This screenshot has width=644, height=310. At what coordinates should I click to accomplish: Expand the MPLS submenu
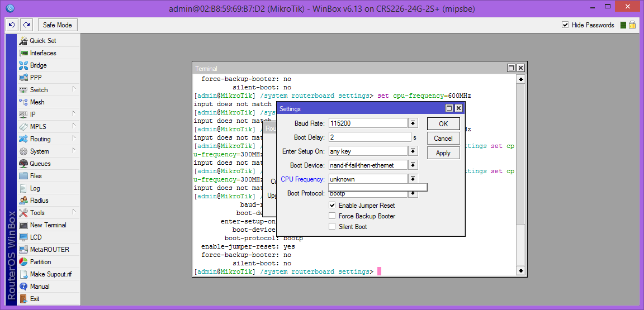pyautogui.click(x=74, y=126)
